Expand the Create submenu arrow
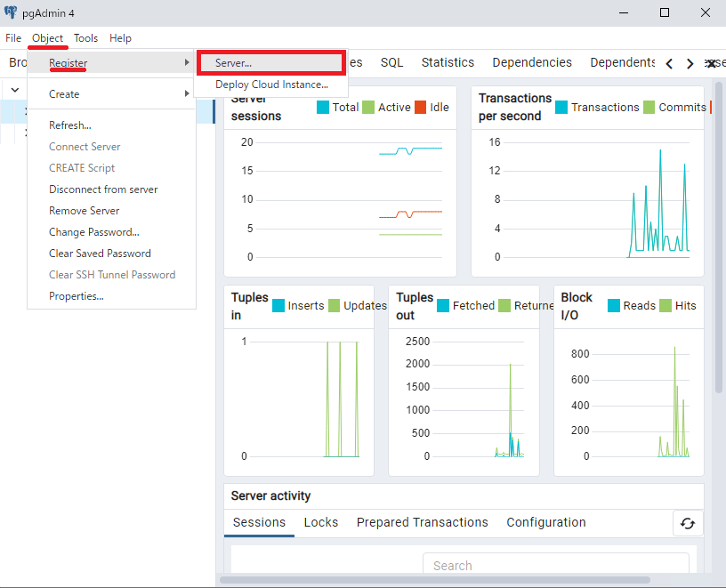 (187, 93)
